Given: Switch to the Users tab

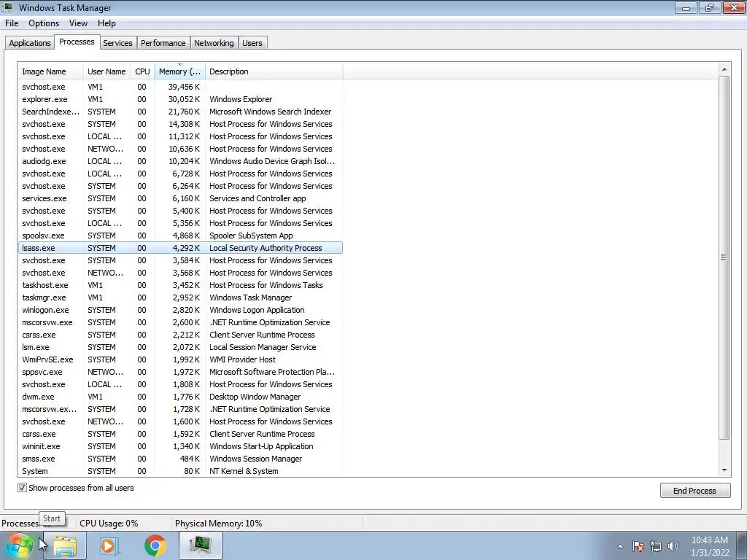Looking at the screenshot, I should [252, 43].
